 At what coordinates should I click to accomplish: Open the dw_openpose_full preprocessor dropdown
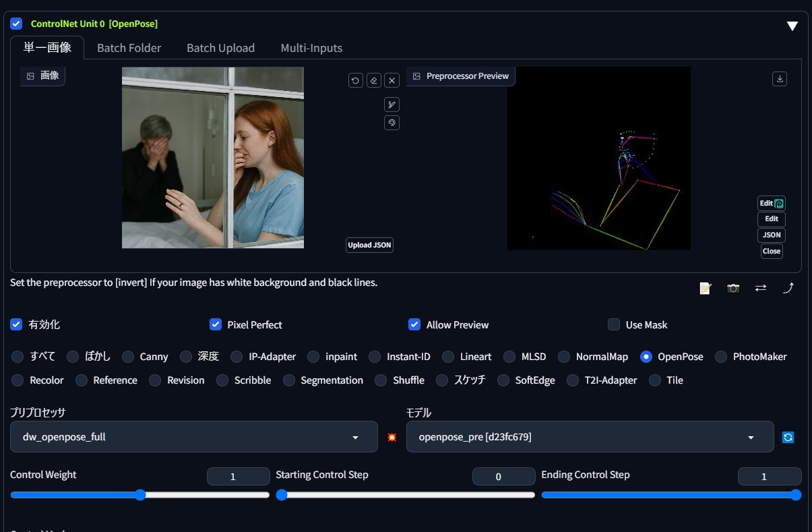click(194, 437)
